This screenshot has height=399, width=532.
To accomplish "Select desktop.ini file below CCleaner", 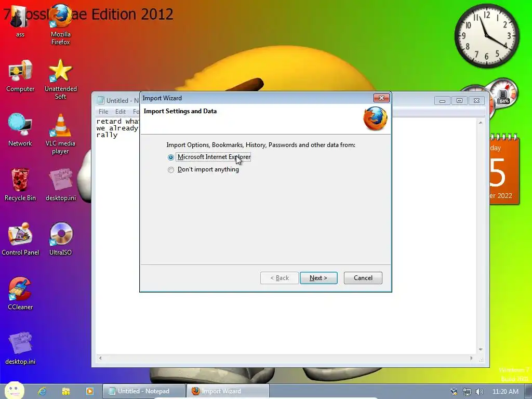I will (20, 348).
